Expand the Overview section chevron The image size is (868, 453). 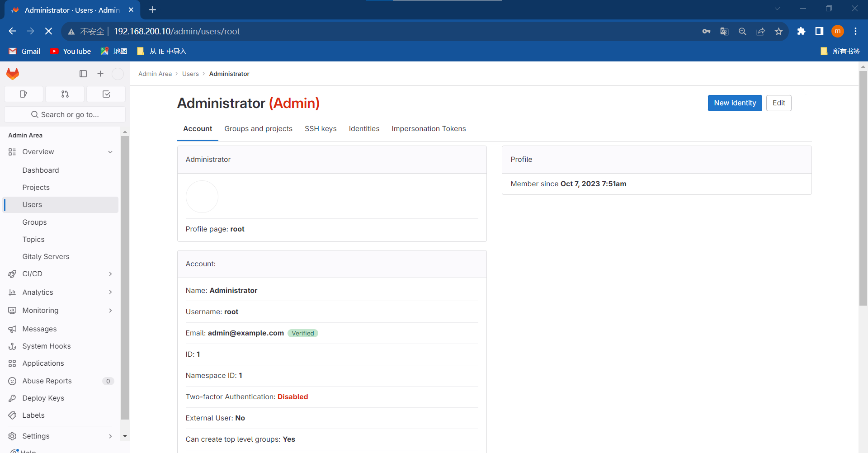[110, 152]
